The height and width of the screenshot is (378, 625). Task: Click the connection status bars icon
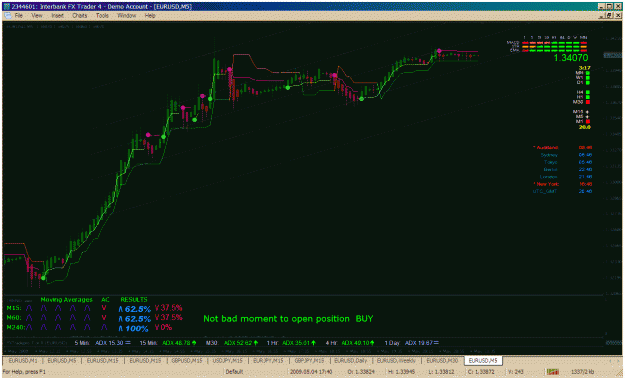tap(552, 372)
